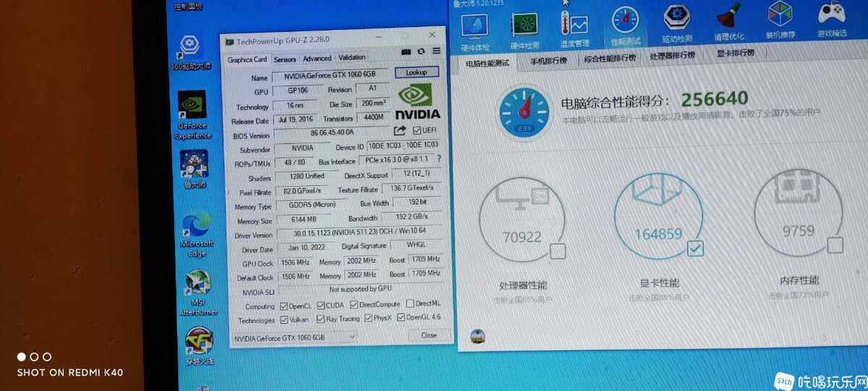Viewport: 868px width, 391px height.
Task: Toggle the CUDA checkbox
Action: coord(320,306)
